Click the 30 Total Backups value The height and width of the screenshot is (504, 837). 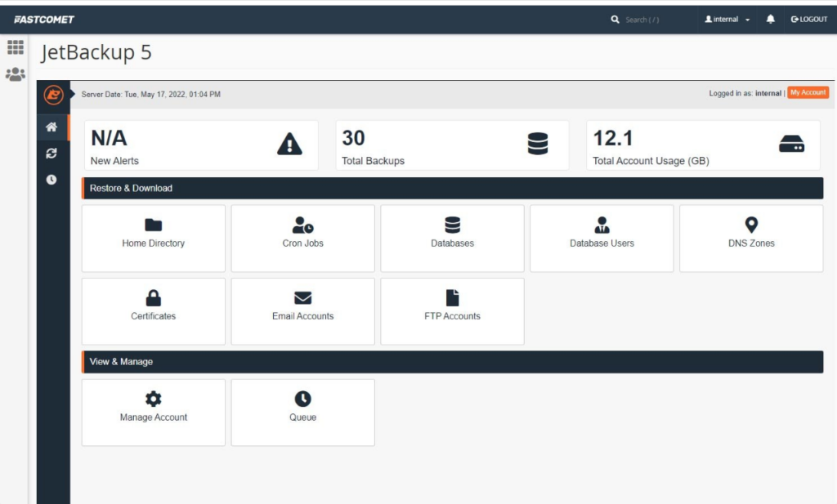[x=353, y=139]
